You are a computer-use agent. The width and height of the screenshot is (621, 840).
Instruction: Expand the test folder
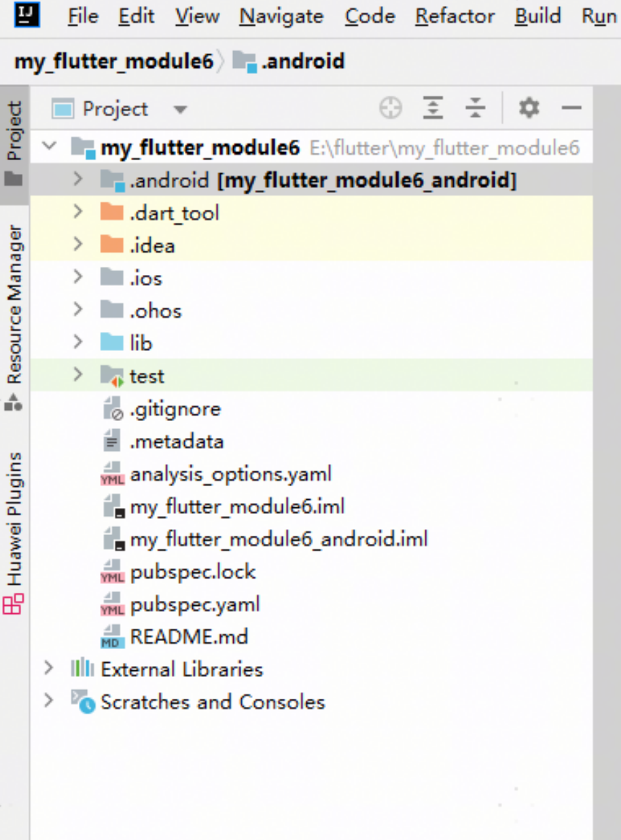click(x=77, y=375)
